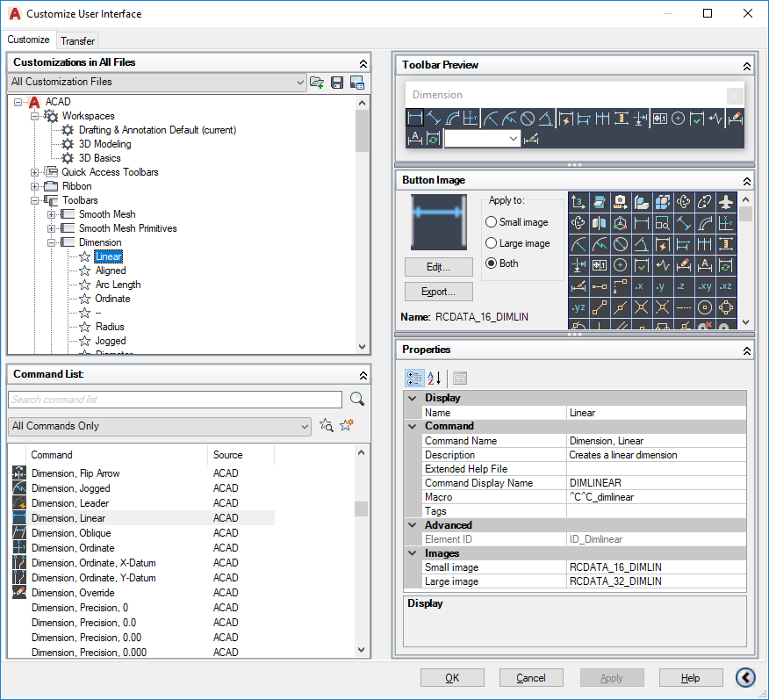Image resolution: width=769 pixels, height=700 pixels.
Task: Click Aligned dimension icon in Toolbar Preview
Action: (434, 119)
